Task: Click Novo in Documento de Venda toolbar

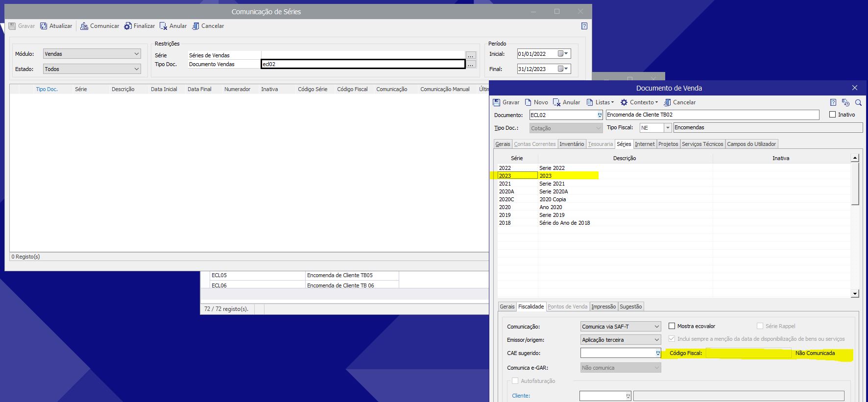Action: coord(536,102)
